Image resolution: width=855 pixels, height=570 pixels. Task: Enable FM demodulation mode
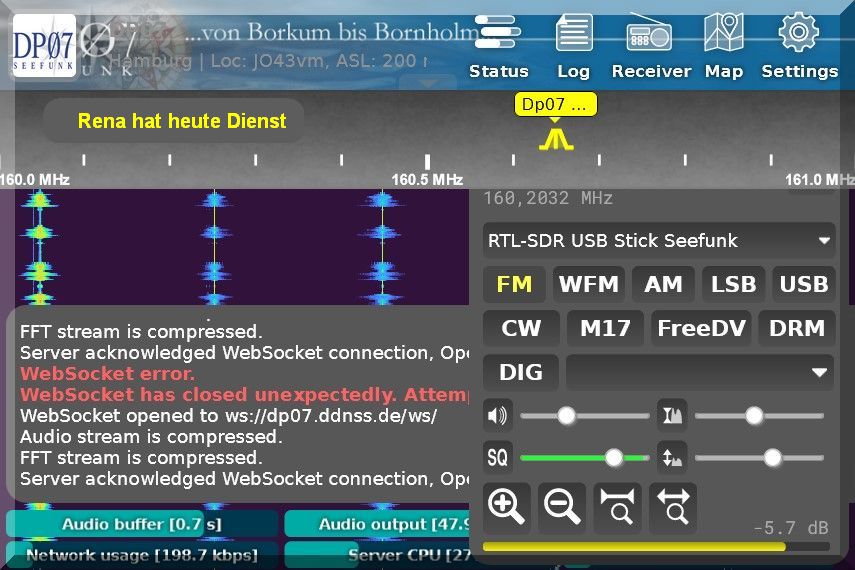tap(514, 284)
